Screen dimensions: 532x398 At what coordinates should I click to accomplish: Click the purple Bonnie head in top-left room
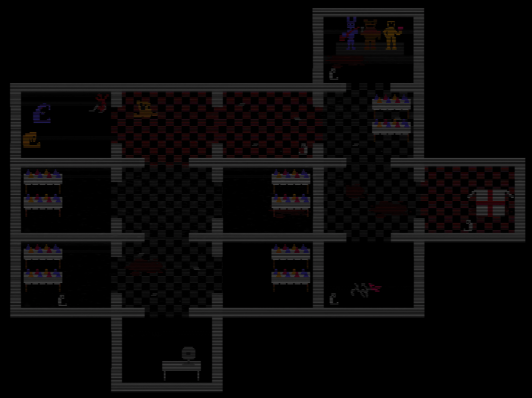pyautogui.click(x=42, y=113)
